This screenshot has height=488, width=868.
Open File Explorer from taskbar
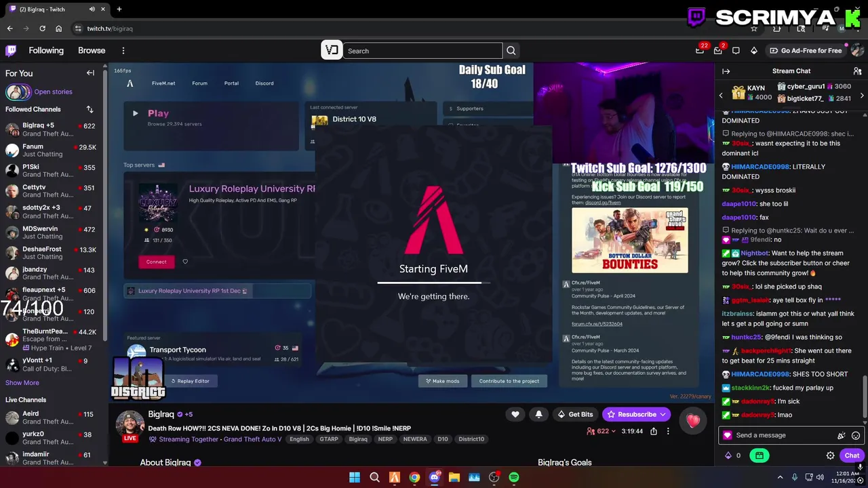click(454, 477)
